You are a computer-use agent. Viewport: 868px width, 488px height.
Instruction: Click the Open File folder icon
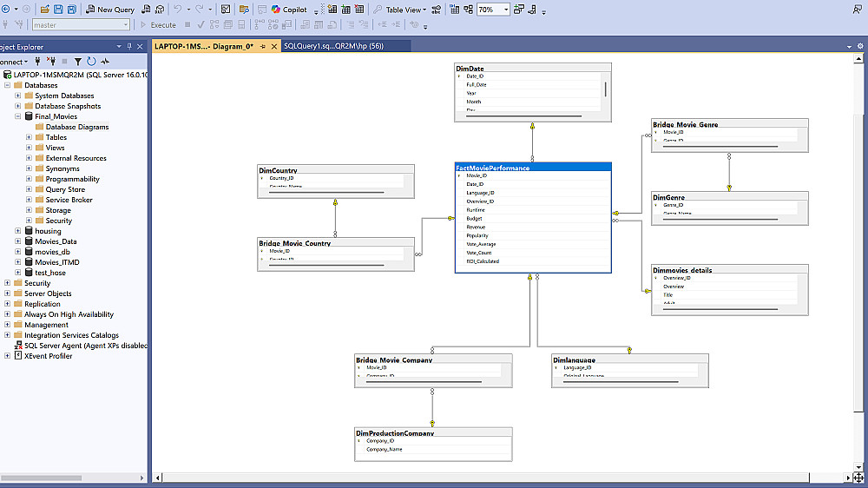(45, 10)
